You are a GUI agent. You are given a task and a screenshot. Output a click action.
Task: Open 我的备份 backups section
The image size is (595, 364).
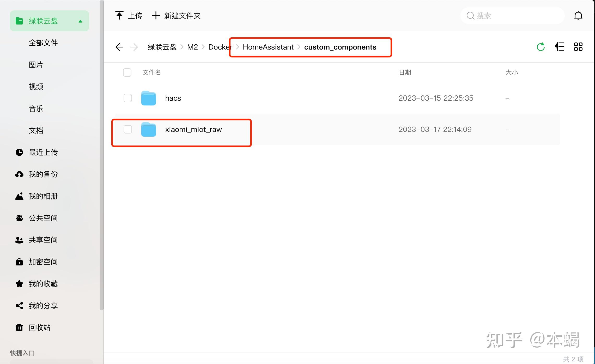43,174
